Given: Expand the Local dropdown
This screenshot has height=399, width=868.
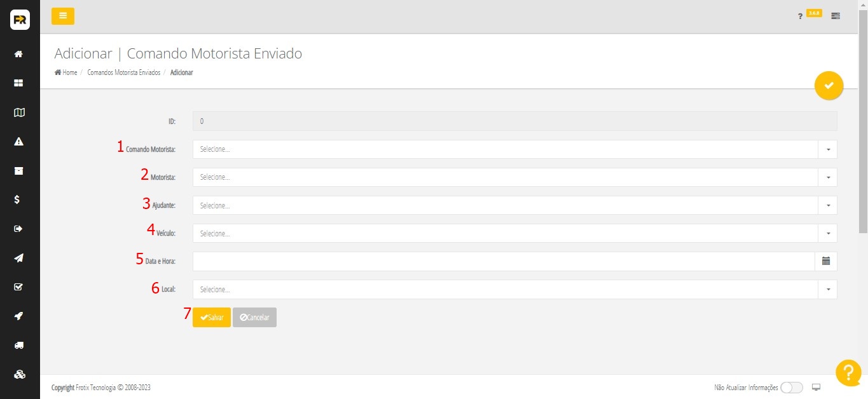Looking at the screenshot, I should point(828,289).
